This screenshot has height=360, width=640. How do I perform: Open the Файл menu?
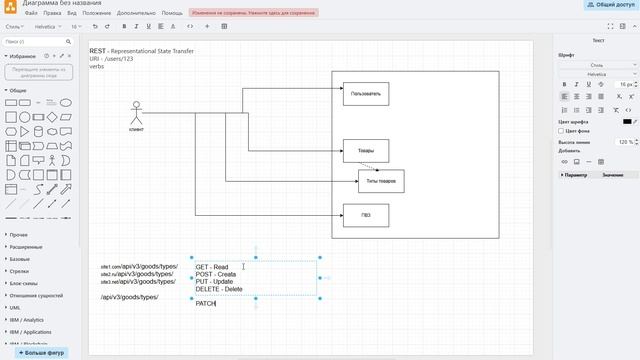31,13
